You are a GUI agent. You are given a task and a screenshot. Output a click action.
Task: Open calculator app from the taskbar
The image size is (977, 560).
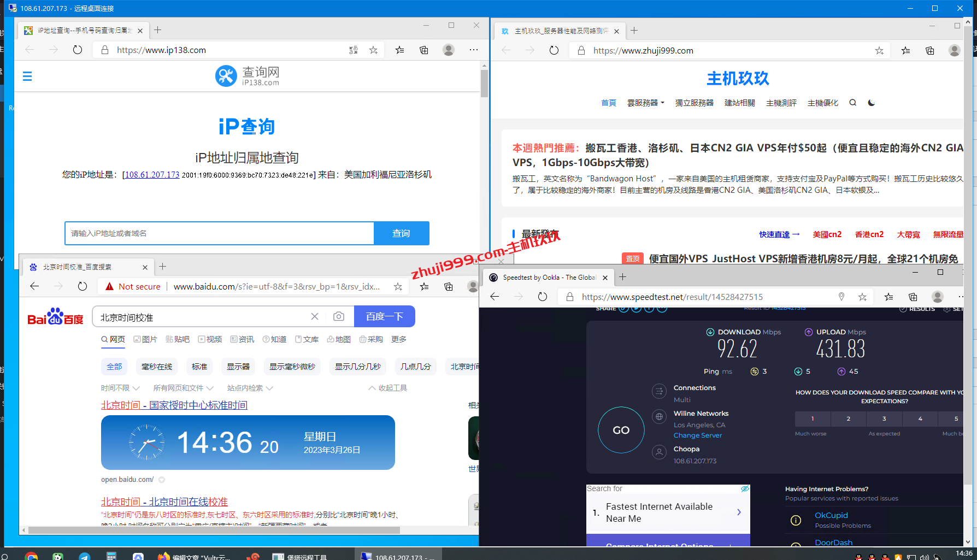coord(111,556)
